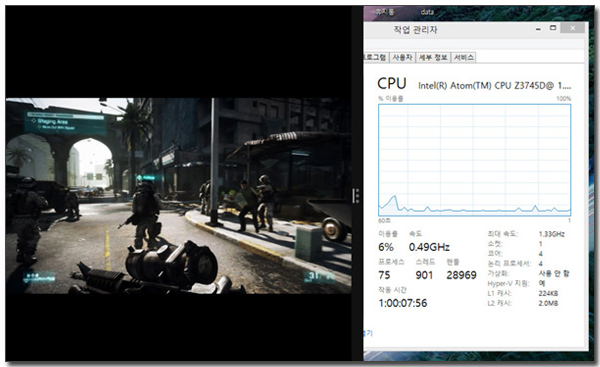Minimize the 작업 관리자 window
This screenshot has height=367, width=600.
(538, 29)
